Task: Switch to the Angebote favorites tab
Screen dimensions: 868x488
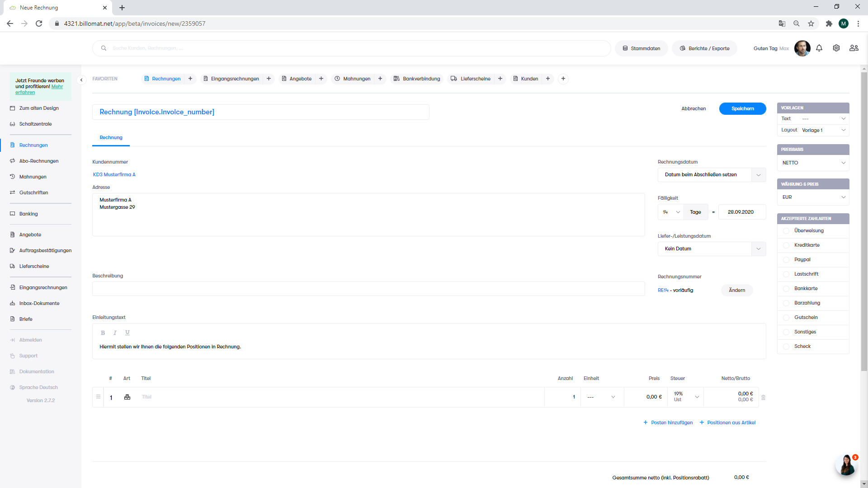Action: 300,79
